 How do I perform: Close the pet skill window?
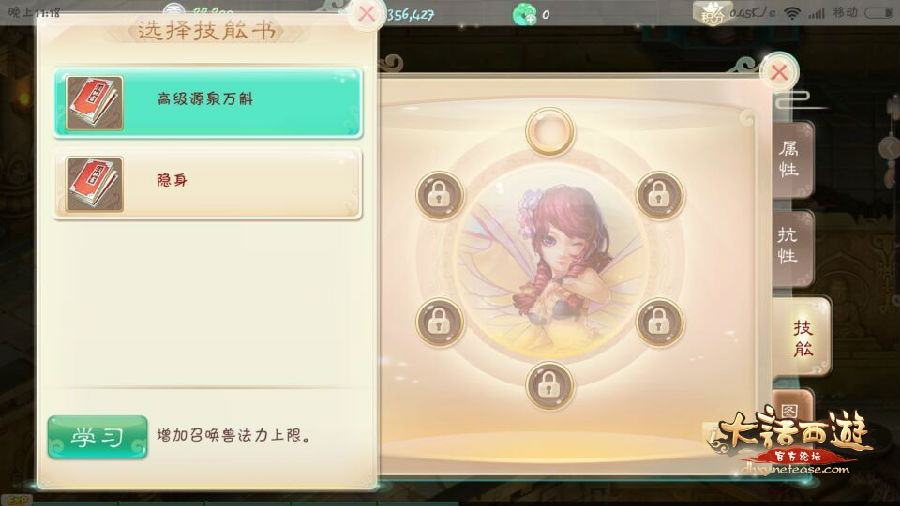(x=779, y=72)
